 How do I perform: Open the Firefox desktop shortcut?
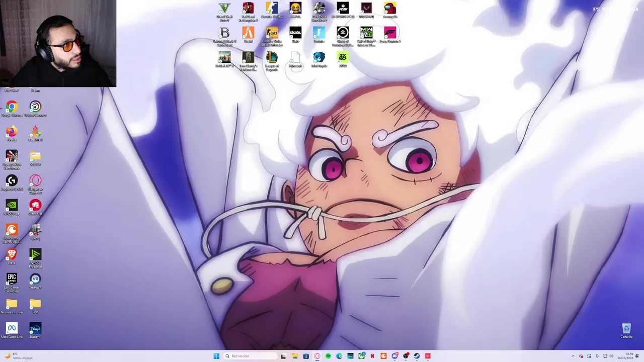pyautogui.click(x=12, y=133)
